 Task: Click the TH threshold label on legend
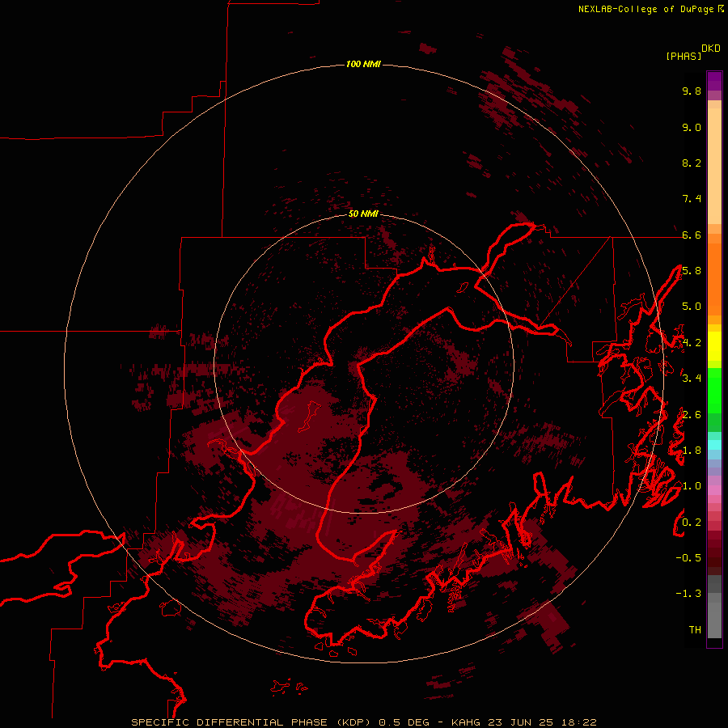click(695, 630)
